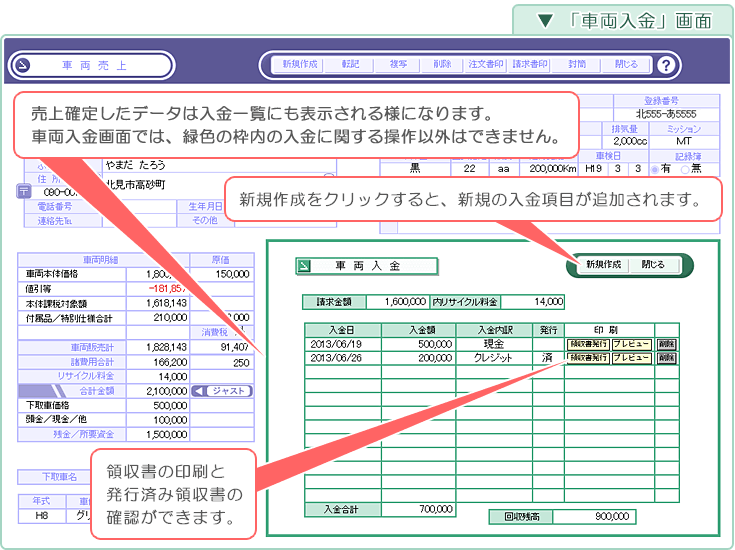Click the 車両入金 panel title icon
Viewport: 735px width, 550px height.
tap(304, 266)
